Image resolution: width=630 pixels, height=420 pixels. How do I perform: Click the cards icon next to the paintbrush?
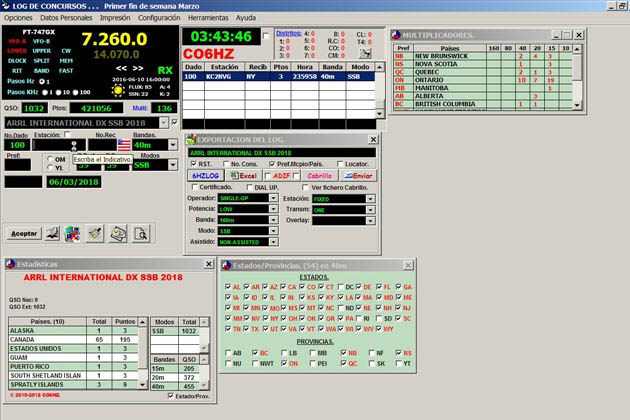(x=119, y=234)
